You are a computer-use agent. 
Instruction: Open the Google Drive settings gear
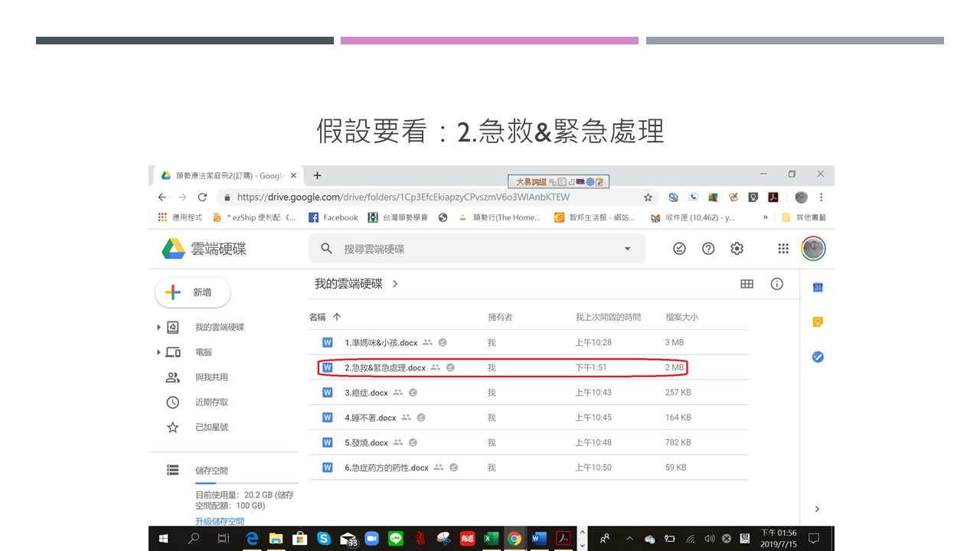(737, 249)
